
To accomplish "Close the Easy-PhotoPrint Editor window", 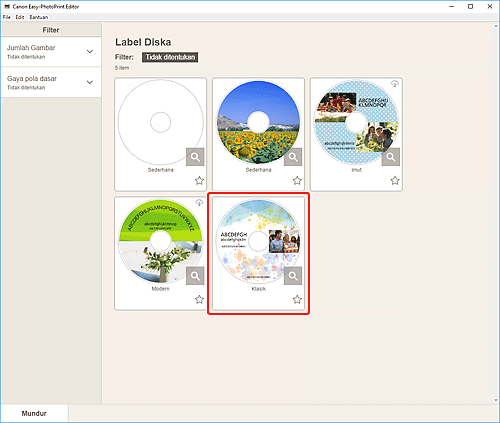I will pos(489,7).
